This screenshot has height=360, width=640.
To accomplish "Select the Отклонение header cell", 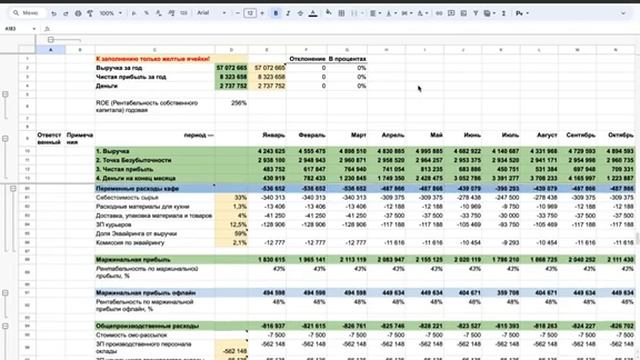I will (x=307, y=59).
